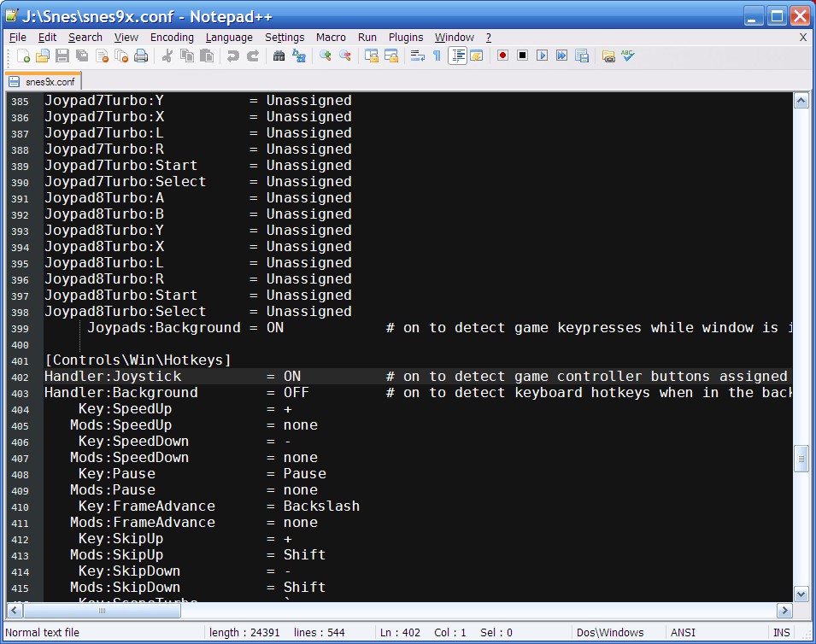Viewport: 816px width, 644px height.
Task: Toggle show all characters pilcrow icon
Action: click(437, 56)
